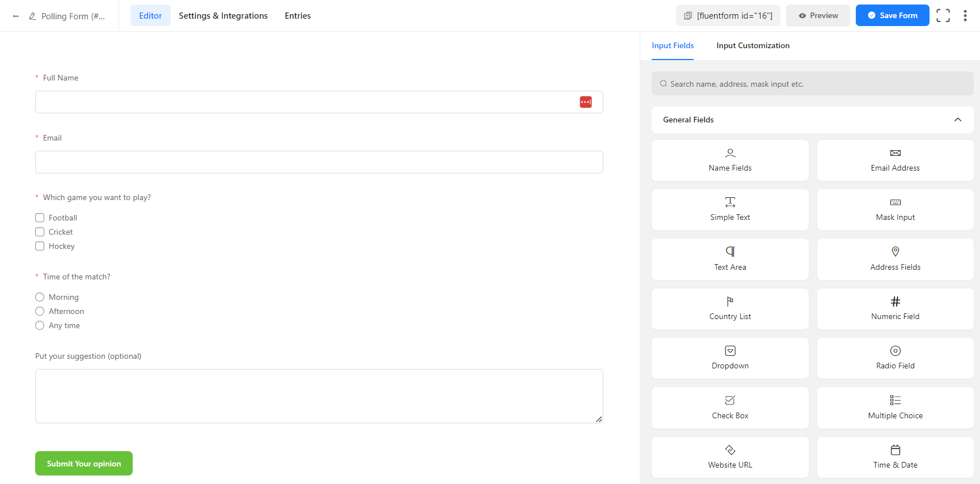Collapse the General Fields section

pos(957,120)
